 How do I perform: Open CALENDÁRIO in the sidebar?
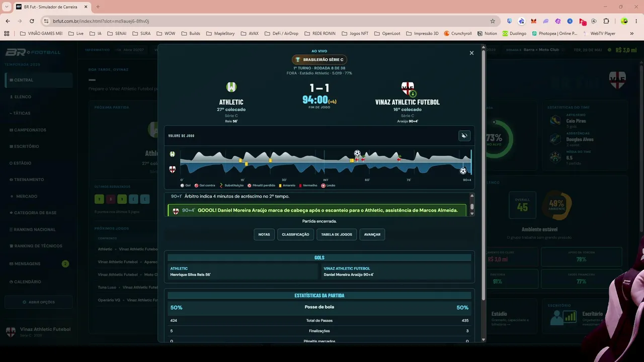click(x=39, y=282)
